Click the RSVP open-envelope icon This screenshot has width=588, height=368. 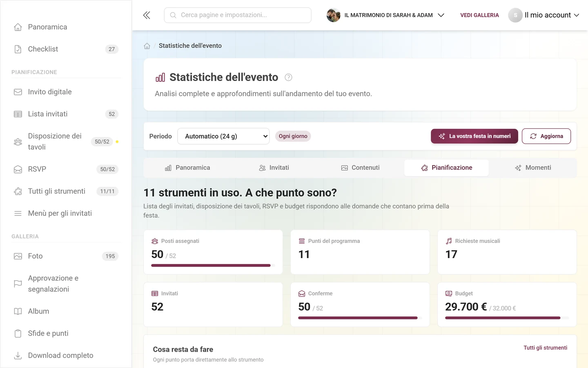tap(18, 169)
